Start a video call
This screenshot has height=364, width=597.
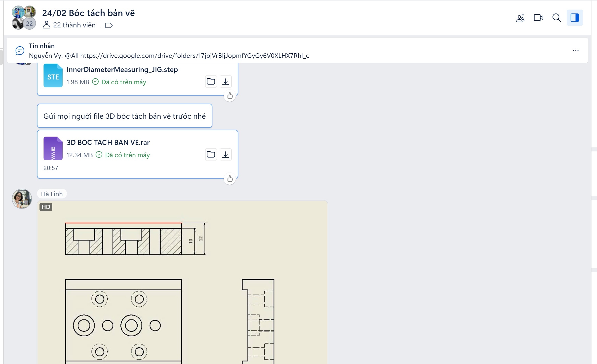[538, 18]
